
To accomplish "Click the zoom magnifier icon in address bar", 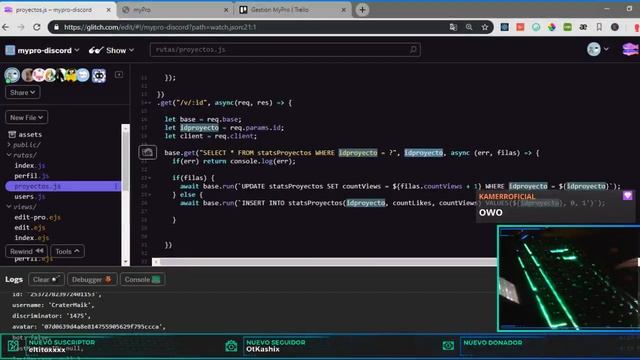I will (x=469, y=27).
